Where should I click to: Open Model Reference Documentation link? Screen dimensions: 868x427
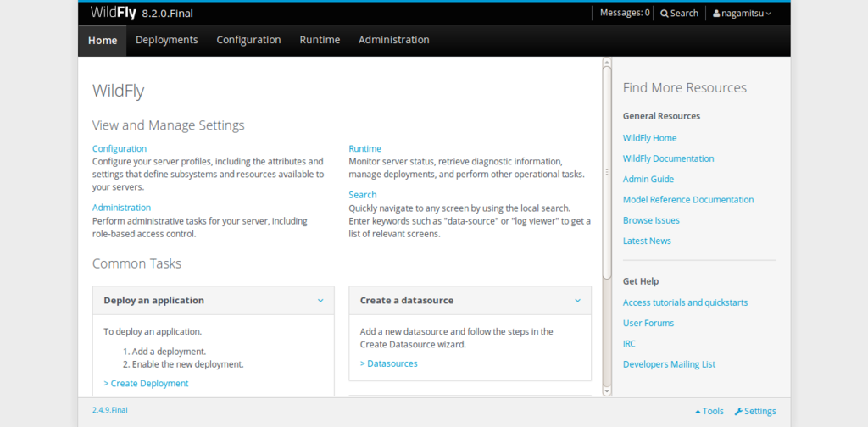pos(688,200)
